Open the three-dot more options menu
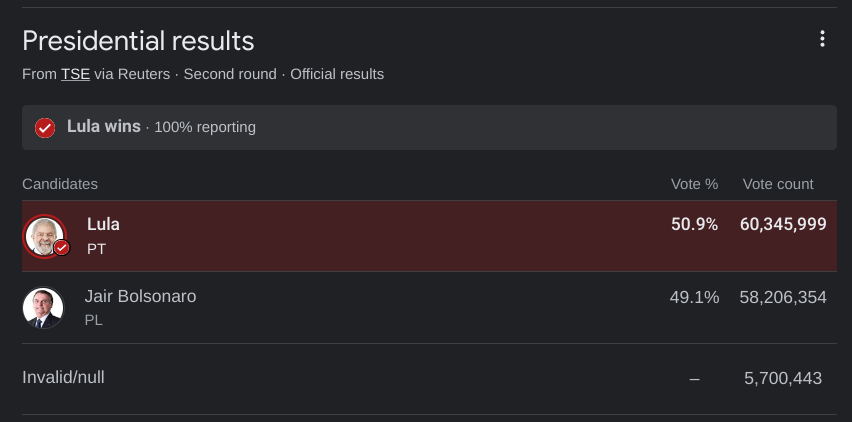The image size is (852, 422). click(x=822, y=39)
